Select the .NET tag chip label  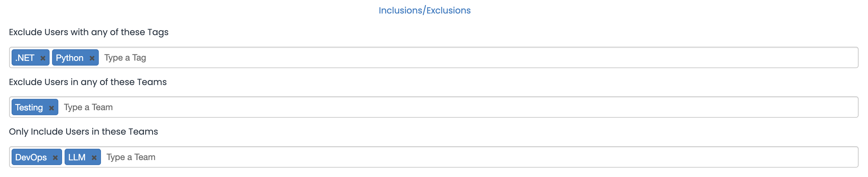click(x=25, y=58)
